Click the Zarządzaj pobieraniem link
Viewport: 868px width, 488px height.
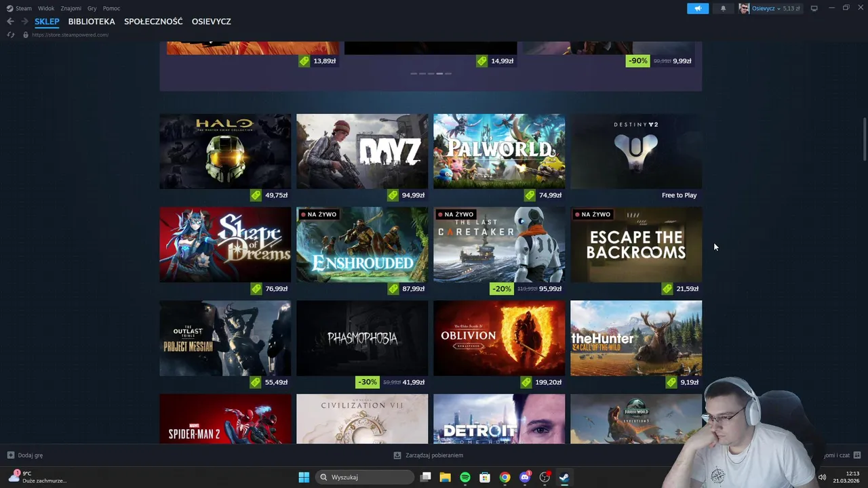click(434, 455)
